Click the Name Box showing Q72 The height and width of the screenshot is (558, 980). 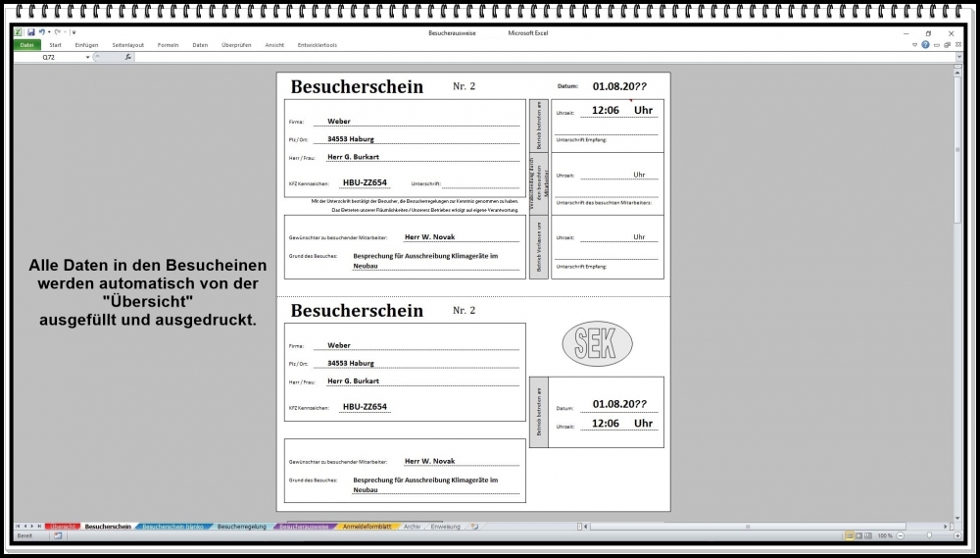pos(49,57)
